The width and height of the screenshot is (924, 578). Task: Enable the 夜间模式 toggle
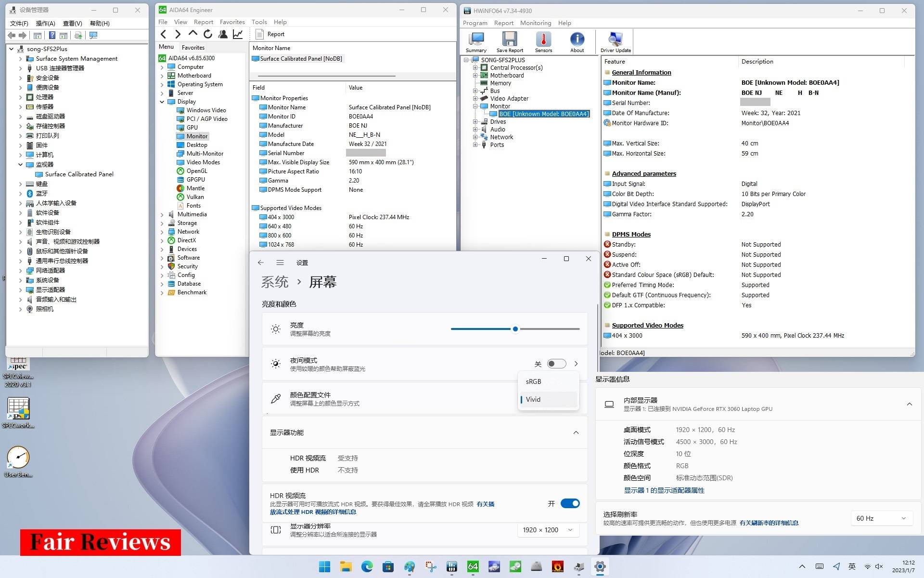557,364
